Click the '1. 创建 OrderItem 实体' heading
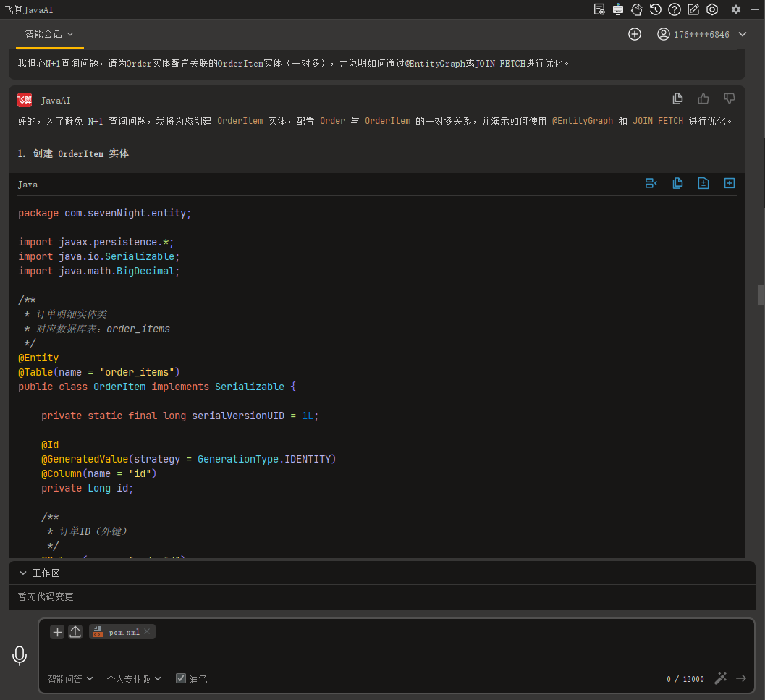 (73, 153)
